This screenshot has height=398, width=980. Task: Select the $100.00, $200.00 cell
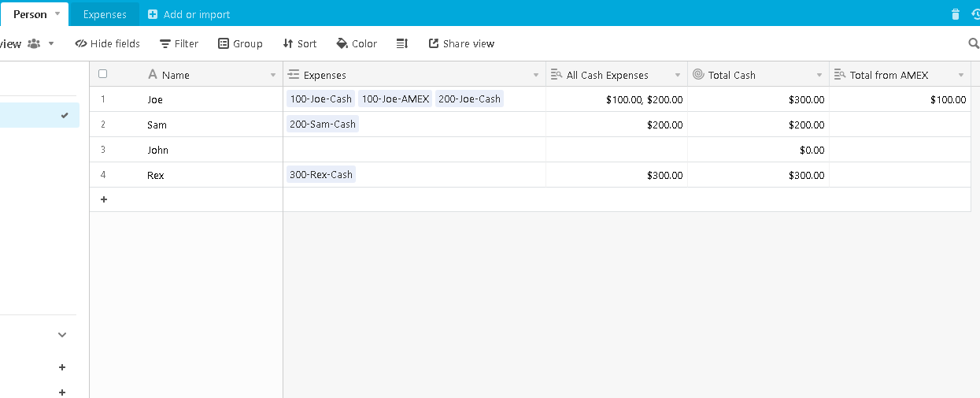(x=616, y=99)
